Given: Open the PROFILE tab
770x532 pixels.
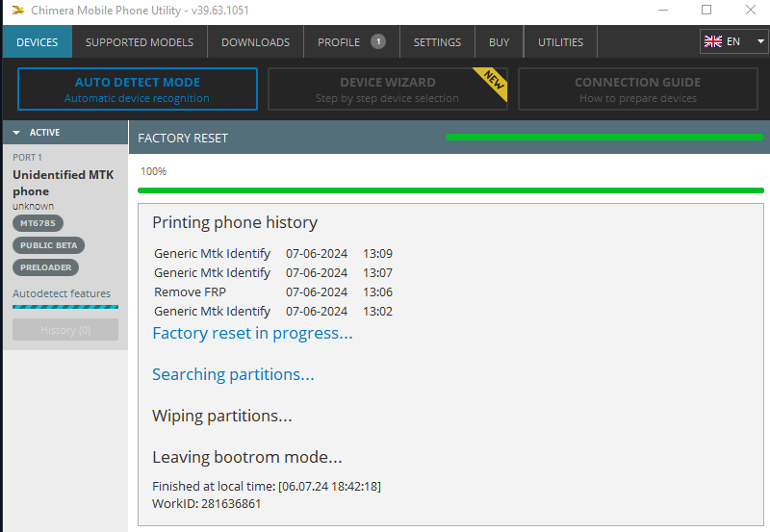Looking at the screenshot, I should point(351,42).
